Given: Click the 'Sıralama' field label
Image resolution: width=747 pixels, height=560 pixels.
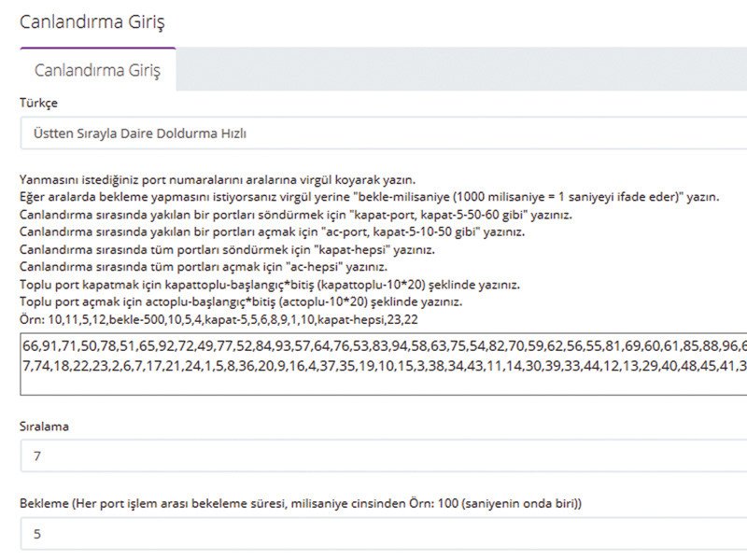Looking at the screenshot, I should 44,427.
